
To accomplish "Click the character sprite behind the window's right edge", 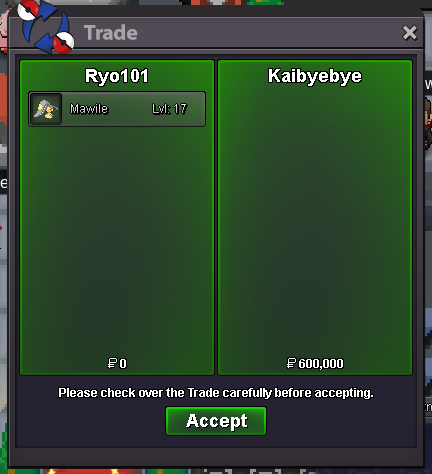I will tap(428, 122).
